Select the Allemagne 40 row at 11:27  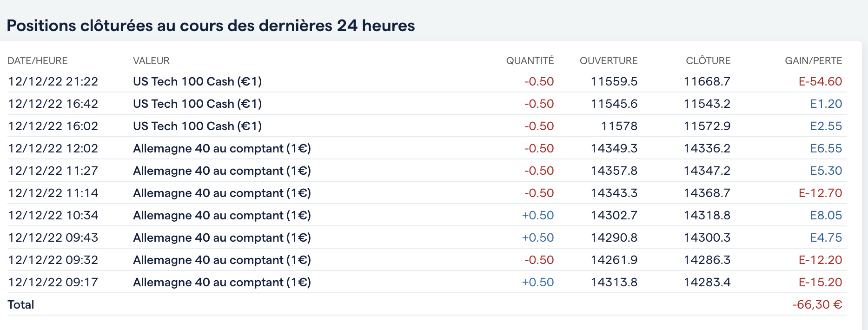click(222, 171)
